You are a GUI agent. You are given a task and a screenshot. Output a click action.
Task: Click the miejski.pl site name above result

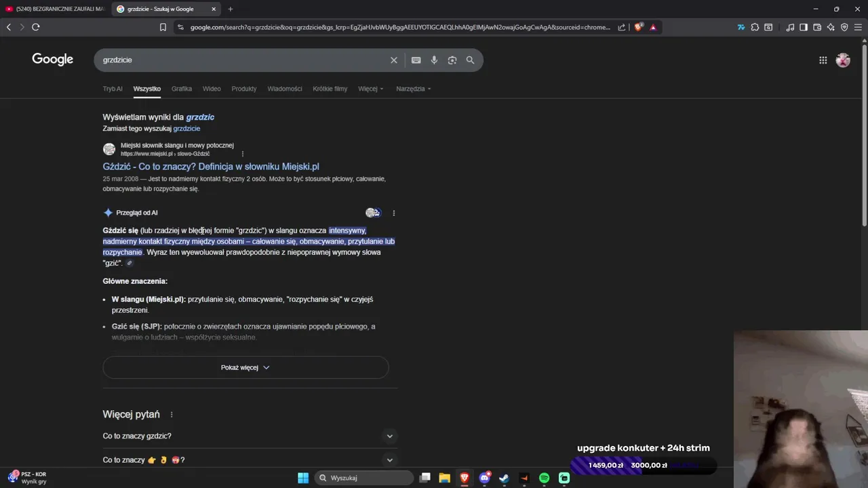(x=177, y=146)
